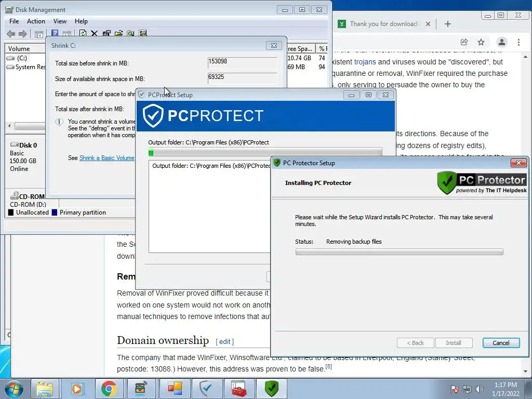Open the Chrome profile icon
This screenshot has width=532, height=399.
(501, 42)
